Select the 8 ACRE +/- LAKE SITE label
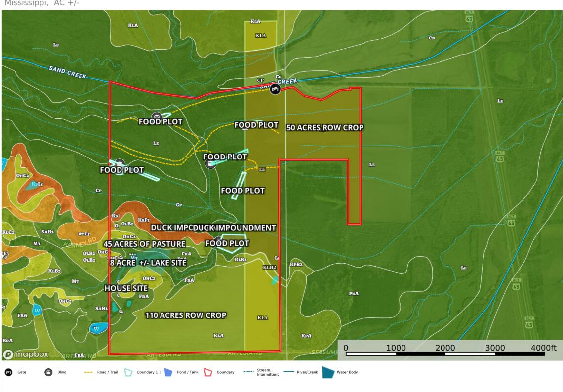Screen dimensions: 563x392 coord(148,263)
